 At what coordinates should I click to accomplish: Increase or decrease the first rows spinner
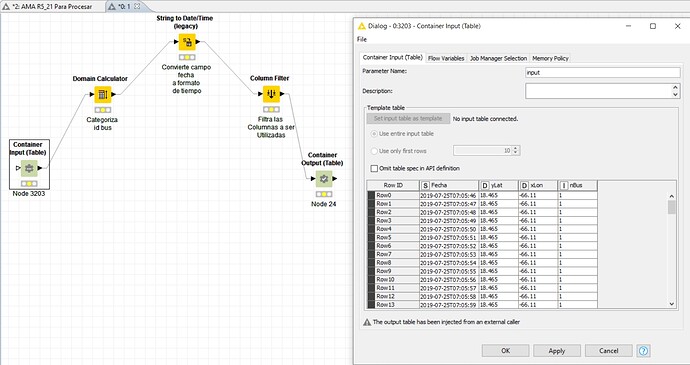pyautogui.click(x=516, y=151)
